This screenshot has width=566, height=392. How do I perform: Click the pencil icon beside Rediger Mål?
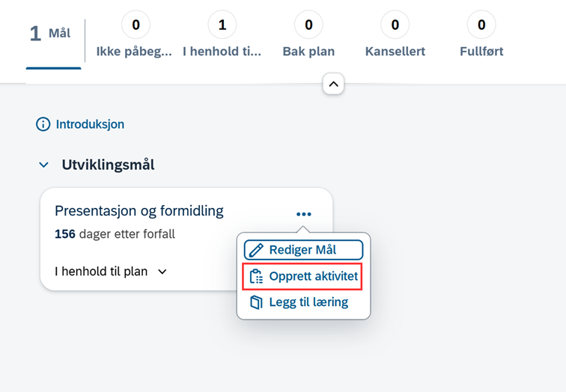pos(256,250)
